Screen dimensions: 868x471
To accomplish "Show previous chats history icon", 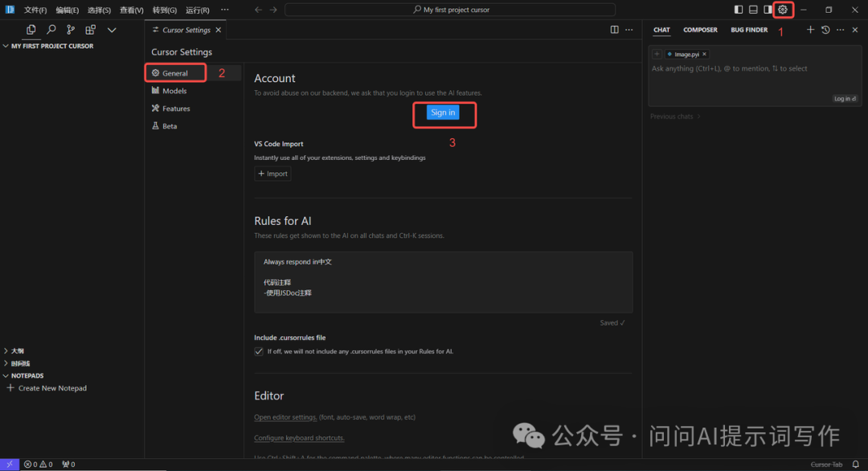I will (825, 29).
